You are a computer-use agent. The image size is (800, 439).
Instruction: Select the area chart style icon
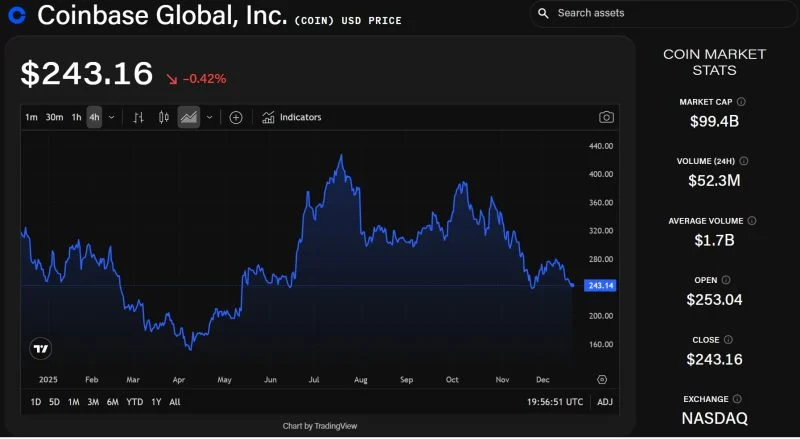pyautogui.click(x=188, y=117)
